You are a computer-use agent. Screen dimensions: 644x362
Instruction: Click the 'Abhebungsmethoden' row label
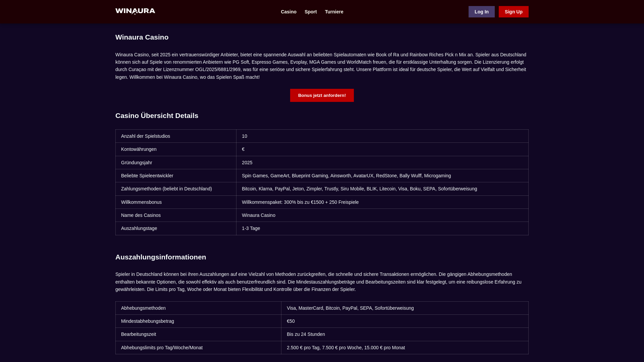(x=198, y=308)
